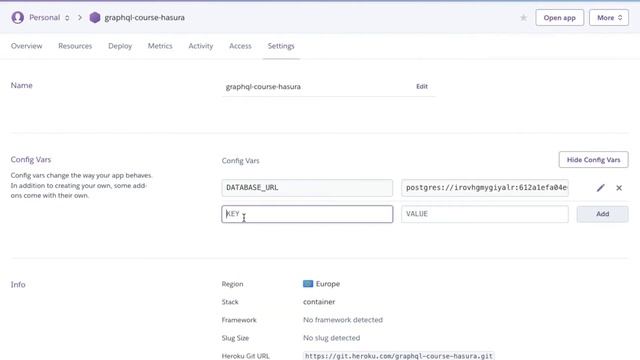The height and width of the screenshot is (360, 640).
Task: Select the Access tab
Action: pos(240,46)
